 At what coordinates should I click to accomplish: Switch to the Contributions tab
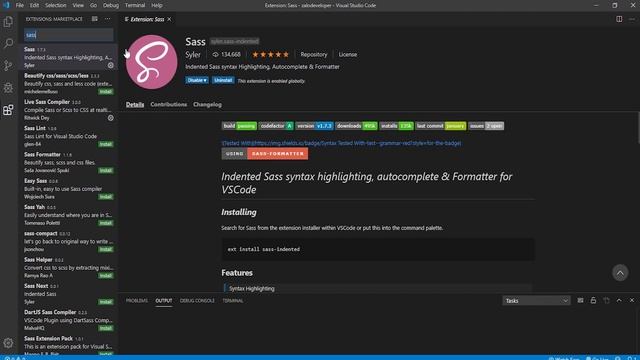pyautogui.click(x=169, y=104)
